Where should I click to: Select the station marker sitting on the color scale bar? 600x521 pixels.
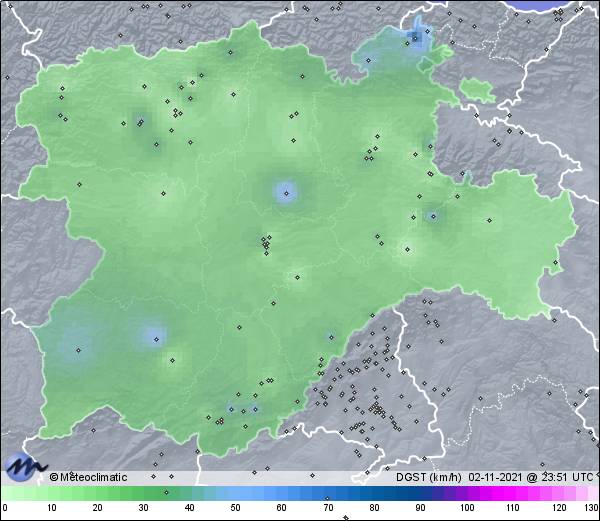click(166, 492)
